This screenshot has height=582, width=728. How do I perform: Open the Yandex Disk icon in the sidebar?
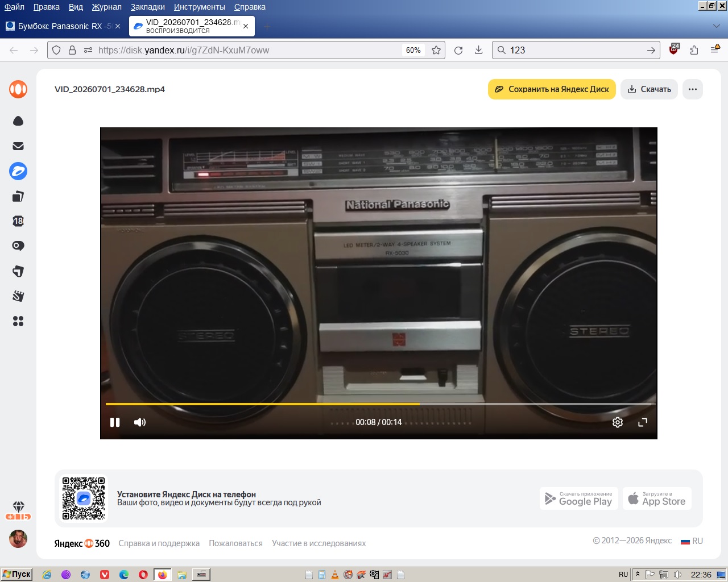coord(18,171)
